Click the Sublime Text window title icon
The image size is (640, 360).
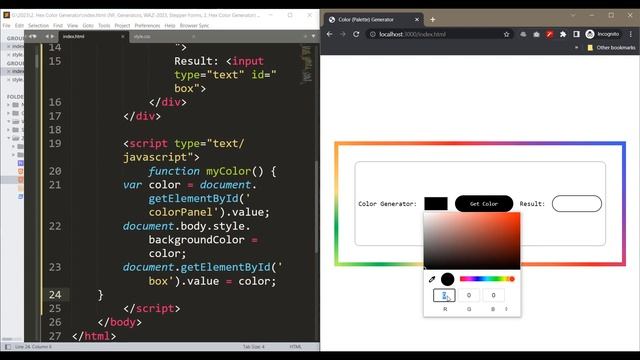coord(7,15)
